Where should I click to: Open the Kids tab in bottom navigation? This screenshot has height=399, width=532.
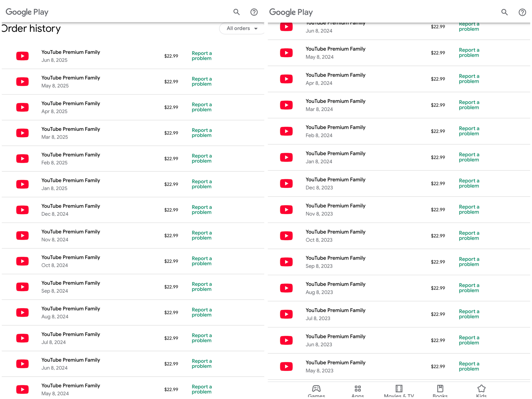481,391
